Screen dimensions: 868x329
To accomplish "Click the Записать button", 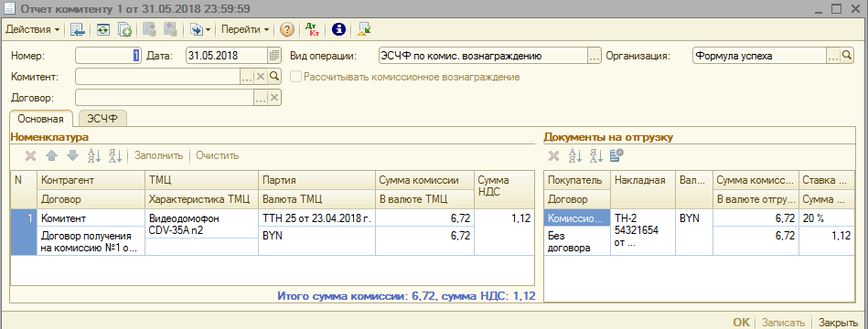I will (x=782, y=323).
